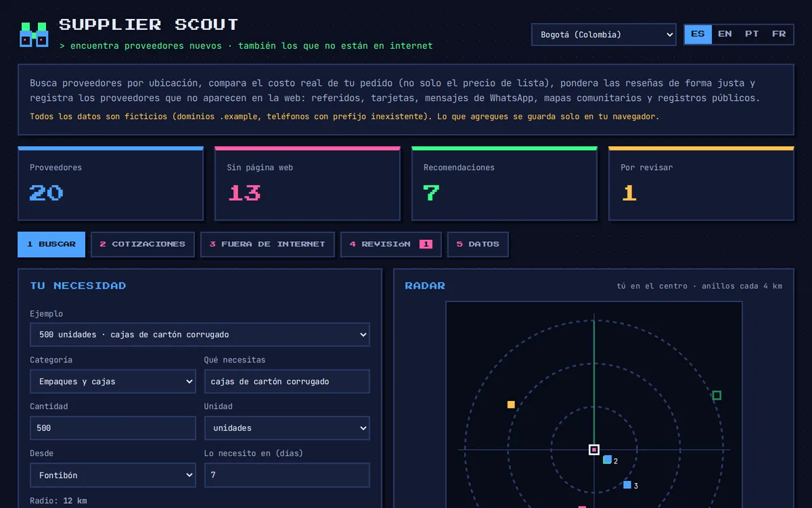
Task: Click the 'anillos cada 4 km' radar note
Action: [x=742, y=286]
